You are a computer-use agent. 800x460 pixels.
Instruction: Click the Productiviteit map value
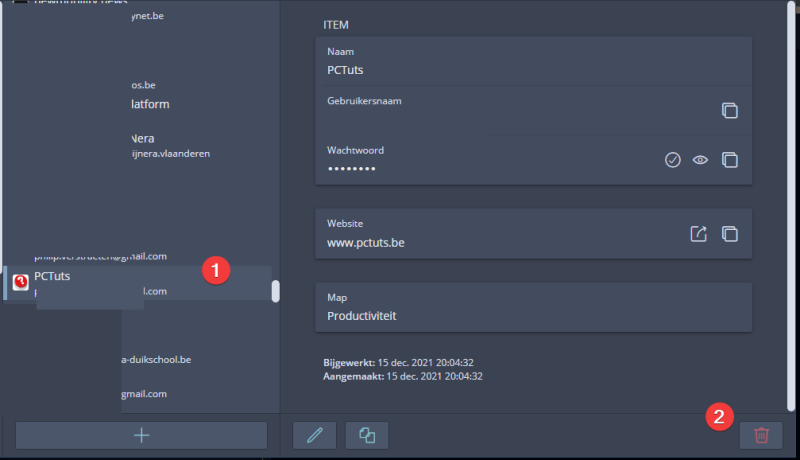362,316
